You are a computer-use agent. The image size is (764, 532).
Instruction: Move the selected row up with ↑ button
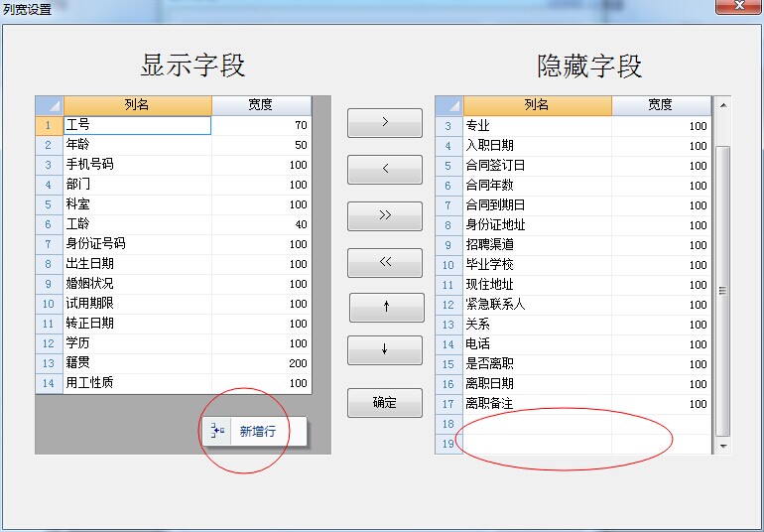386,308
